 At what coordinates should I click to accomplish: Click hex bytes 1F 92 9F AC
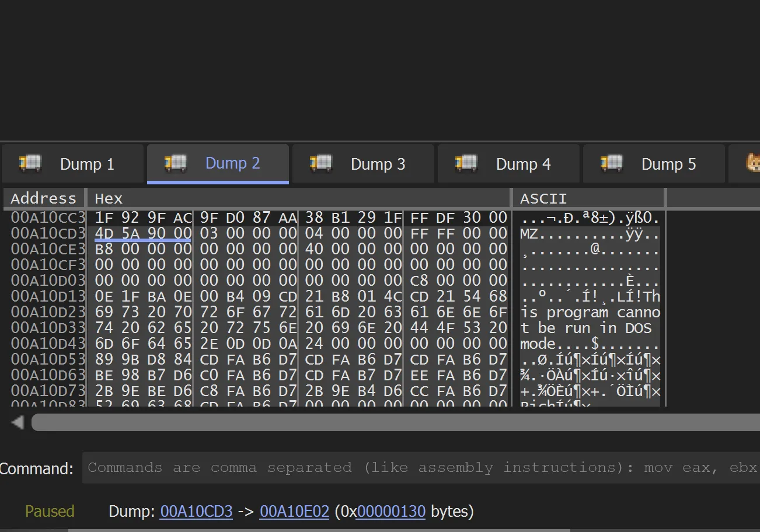(x=143, y=218)
